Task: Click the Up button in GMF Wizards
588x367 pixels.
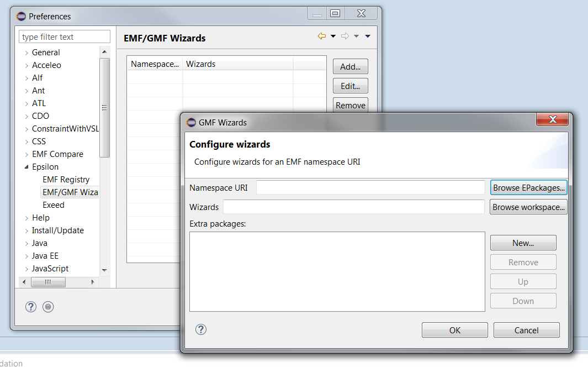Action: pyautogui.click(x=523, y=281)
